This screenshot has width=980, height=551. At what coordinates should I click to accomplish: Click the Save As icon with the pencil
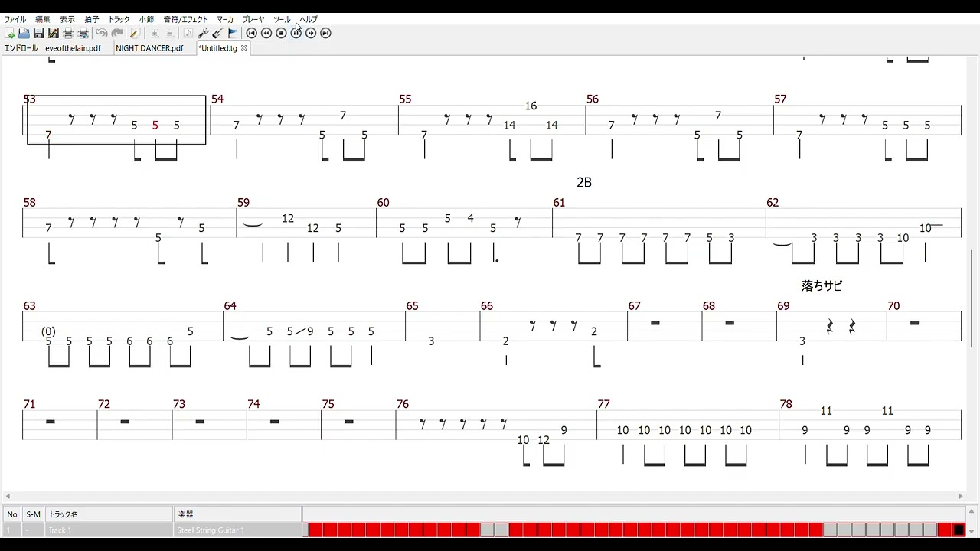click(53, 34)
